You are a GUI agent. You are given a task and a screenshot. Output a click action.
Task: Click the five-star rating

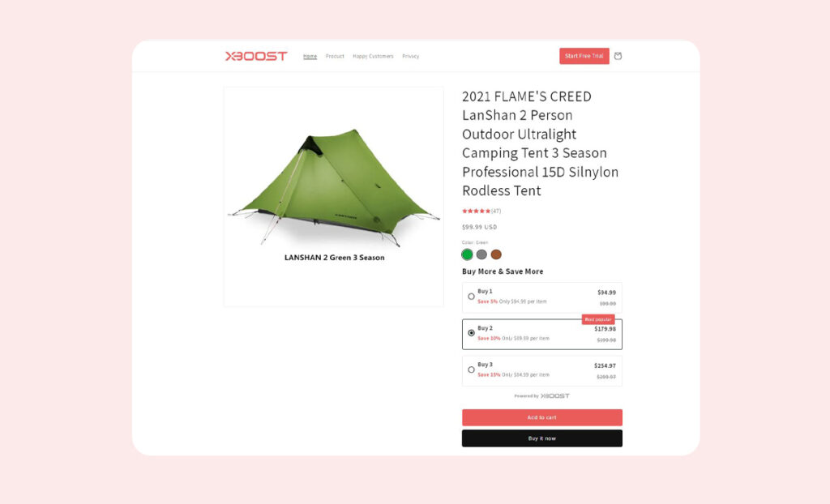click(476, 211)
